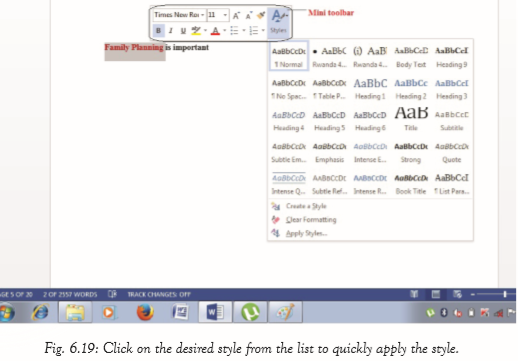This screenshot has height=361, width=518.
Task: Click the selected Family Planning text
Action: point(134,47)
